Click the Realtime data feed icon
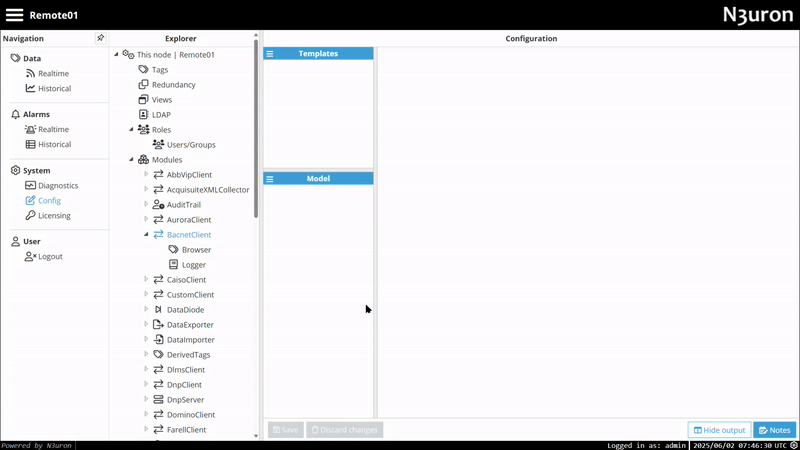This screenshot has width=800, height=450. tap(31, 73)
